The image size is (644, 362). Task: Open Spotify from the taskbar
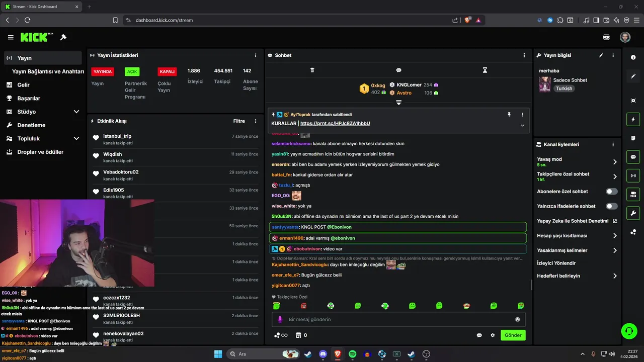(352, 354)
